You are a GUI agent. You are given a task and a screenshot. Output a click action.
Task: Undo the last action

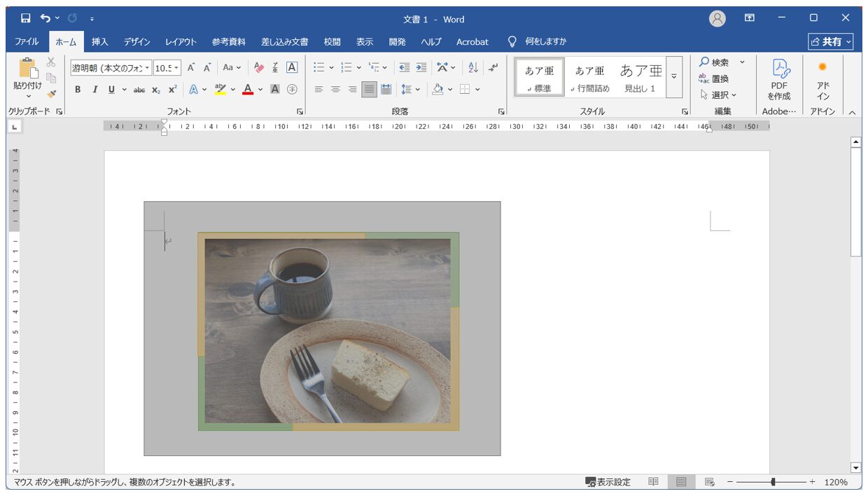45,18
